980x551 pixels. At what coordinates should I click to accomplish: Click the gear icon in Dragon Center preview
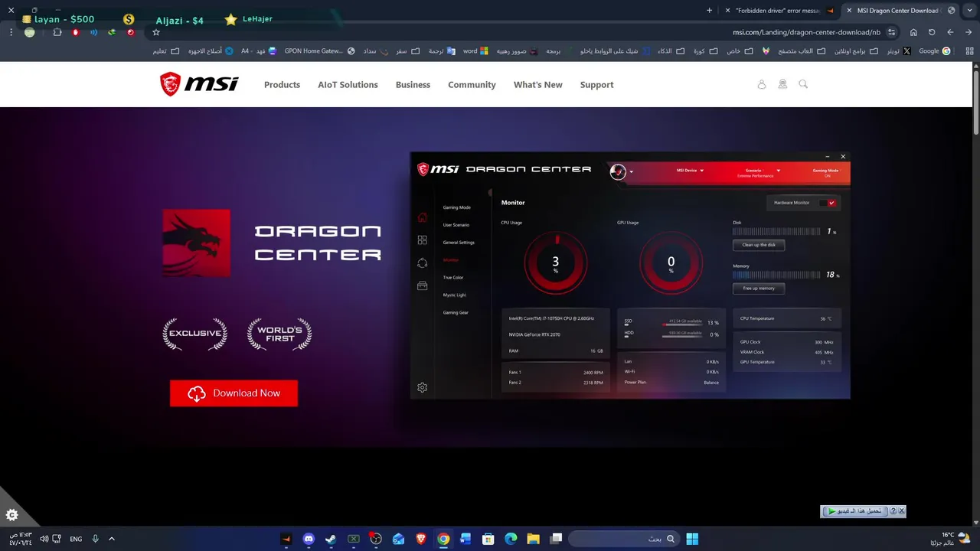tap(422, 387)
